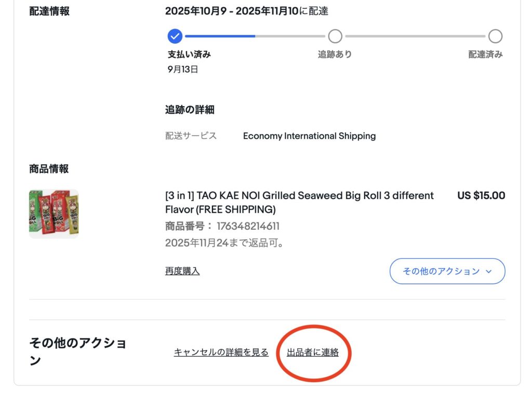Click the 配達済み step circle
This screenshot has width=532, height=404.
click(495, 36)
